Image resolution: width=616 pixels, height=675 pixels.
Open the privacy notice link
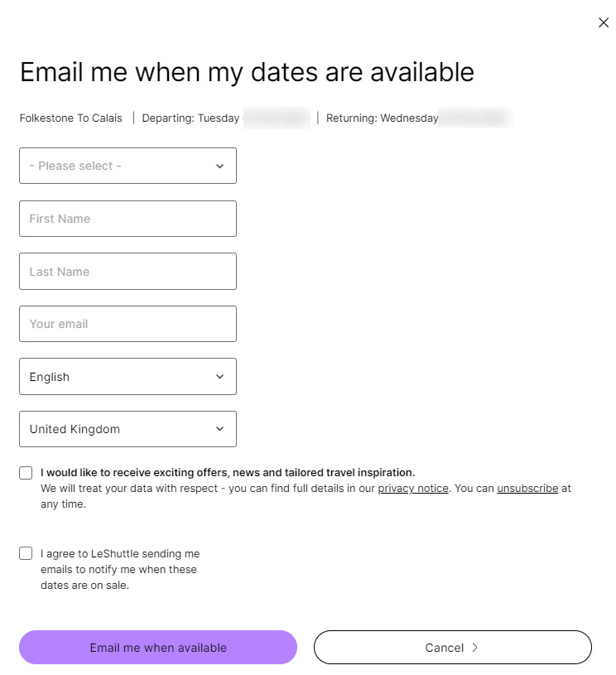point(413,489)
